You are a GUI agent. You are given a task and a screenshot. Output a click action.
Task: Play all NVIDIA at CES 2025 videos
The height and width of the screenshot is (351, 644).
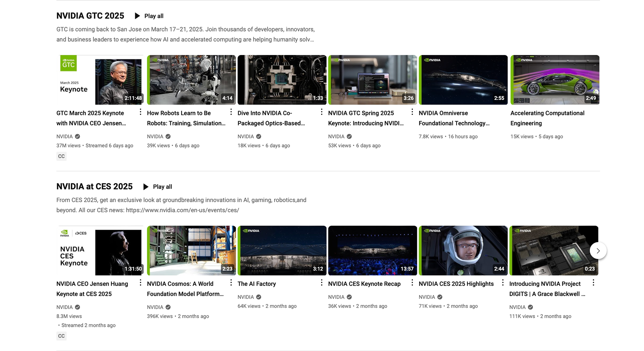(x=157, y=186)
